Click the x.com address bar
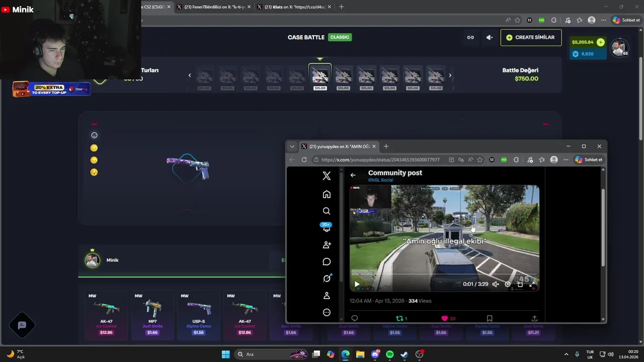The width and height of the screenshot is (644, 362). (x=380, y=159)
